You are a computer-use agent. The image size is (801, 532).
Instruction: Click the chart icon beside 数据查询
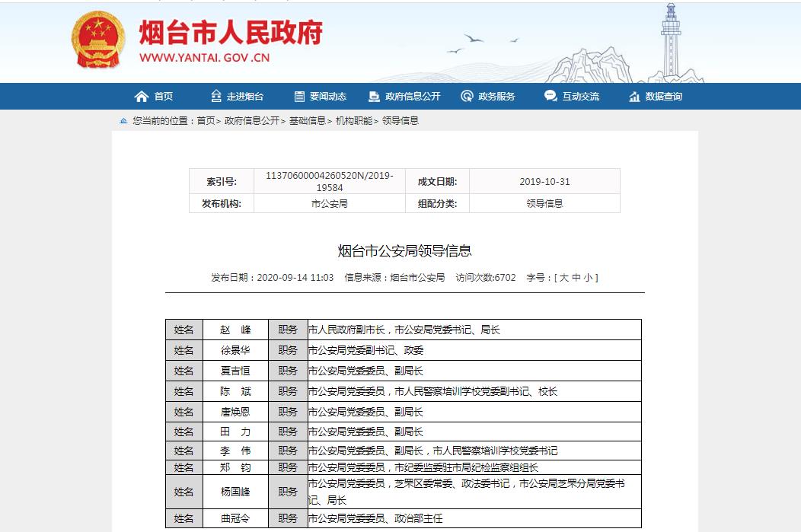click(634, 97)
